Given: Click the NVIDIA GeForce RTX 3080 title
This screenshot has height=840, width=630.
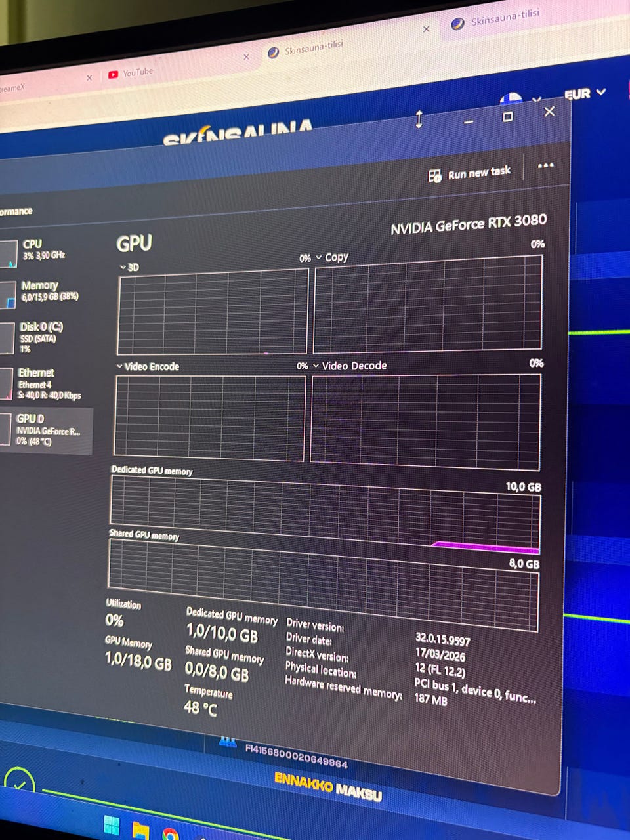Looking at the screenshot, I should point(469,224).
